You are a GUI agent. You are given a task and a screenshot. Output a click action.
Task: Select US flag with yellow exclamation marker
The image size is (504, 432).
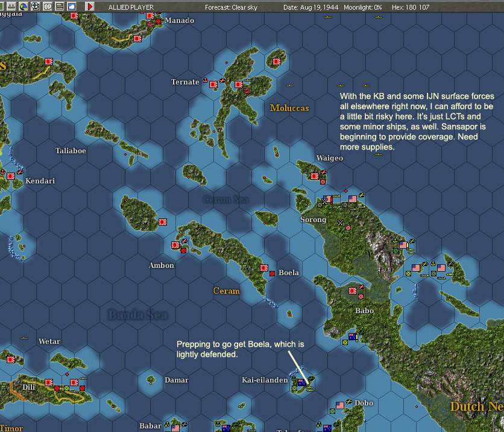pyautogui.click(x=403, y=245)
